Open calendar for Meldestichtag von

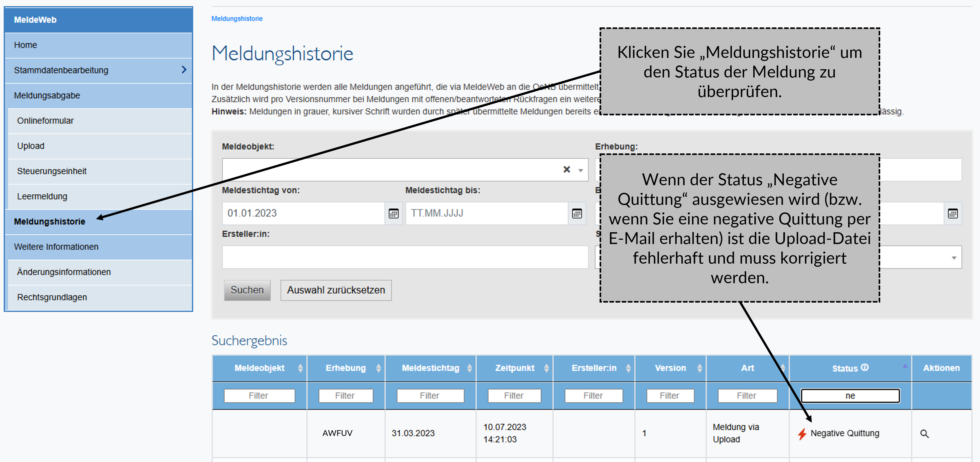pos(393,213)
